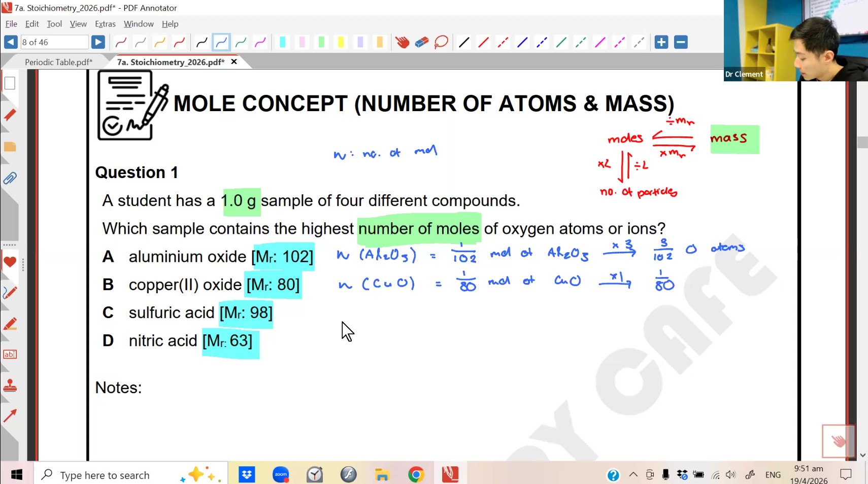Open the heart favorites sidebar
The image size is (868, 484).
click(x=10, y=262)
